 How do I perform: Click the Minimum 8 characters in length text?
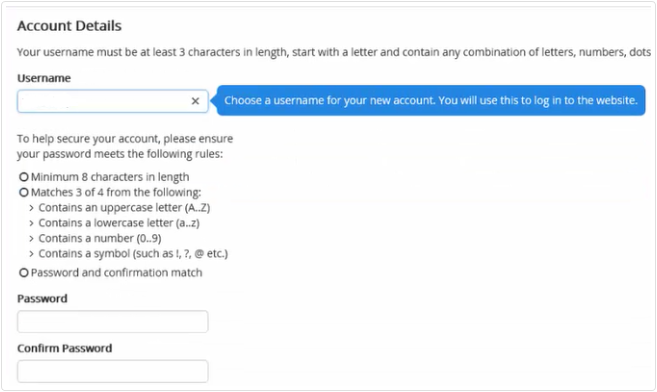point(110,177)
